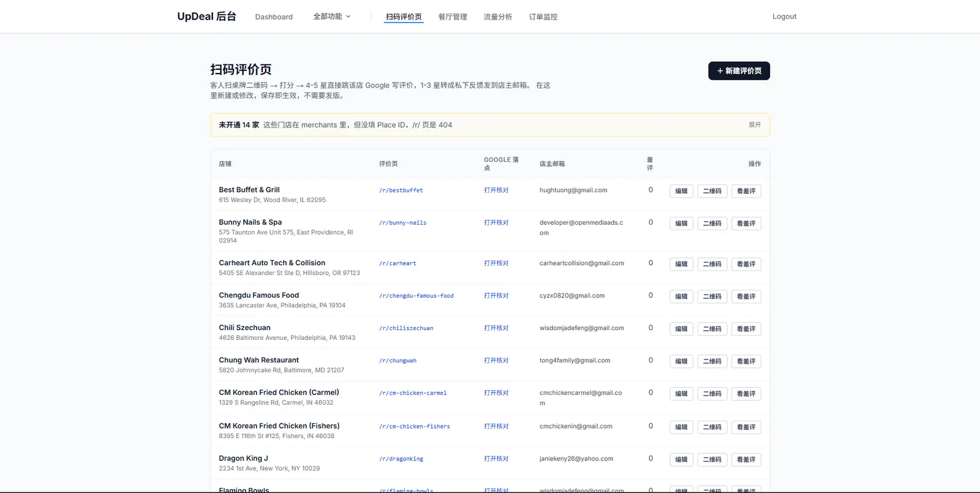The height and width of the screenshot is (493, 980).
Task: Click 打开核对 for Chili Szechuan
Action: pos(496,328)
